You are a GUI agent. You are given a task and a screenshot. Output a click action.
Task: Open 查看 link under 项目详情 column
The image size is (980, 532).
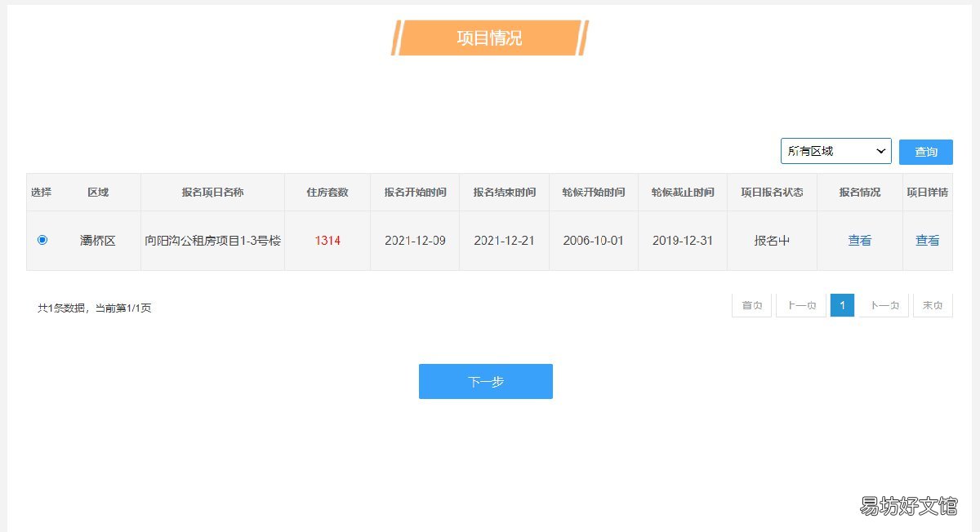pos(927,241)
